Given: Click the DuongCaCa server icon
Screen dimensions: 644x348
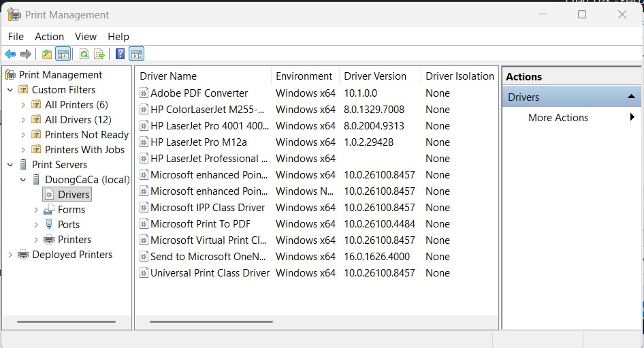Looking at the screenshot, I should [36, 180].
